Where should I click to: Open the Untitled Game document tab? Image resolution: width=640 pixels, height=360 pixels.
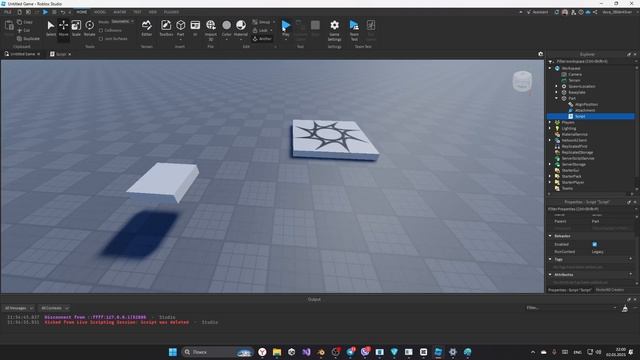pyautogui.click(x=22, y=54)
